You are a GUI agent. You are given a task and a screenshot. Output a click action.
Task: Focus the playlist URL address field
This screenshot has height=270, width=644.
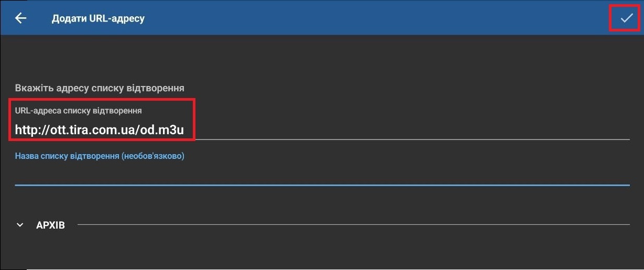click(x=367, y=129)
